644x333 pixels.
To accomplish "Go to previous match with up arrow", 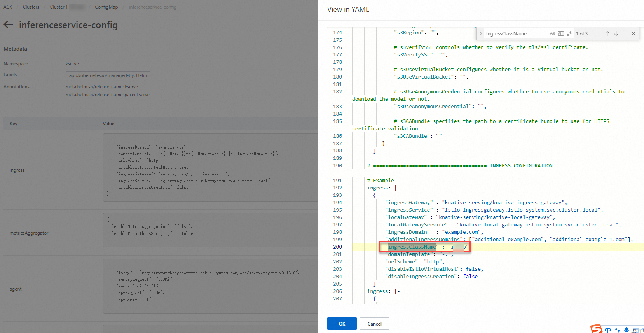I will (607, 33).
